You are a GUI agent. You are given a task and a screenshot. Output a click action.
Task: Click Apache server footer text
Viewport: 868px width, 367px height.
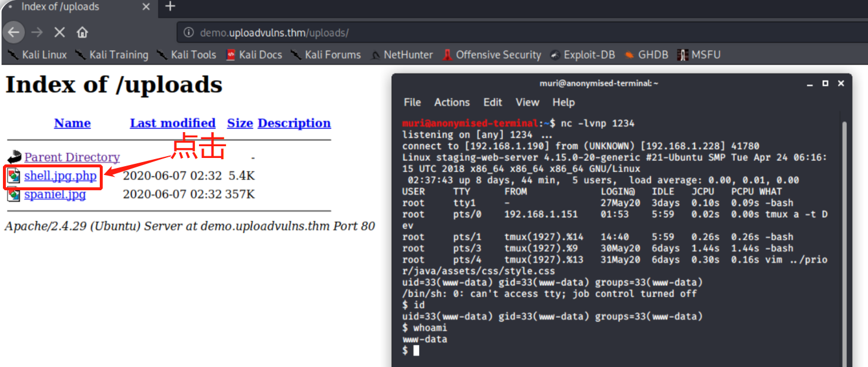(x=190, y=226)
